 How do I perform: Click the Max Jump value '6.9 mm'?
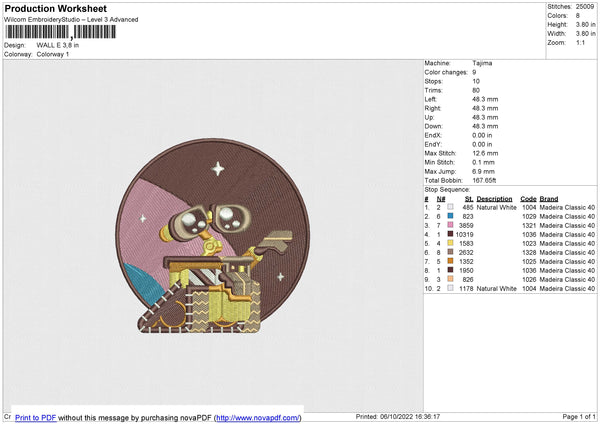click(483, 171)
